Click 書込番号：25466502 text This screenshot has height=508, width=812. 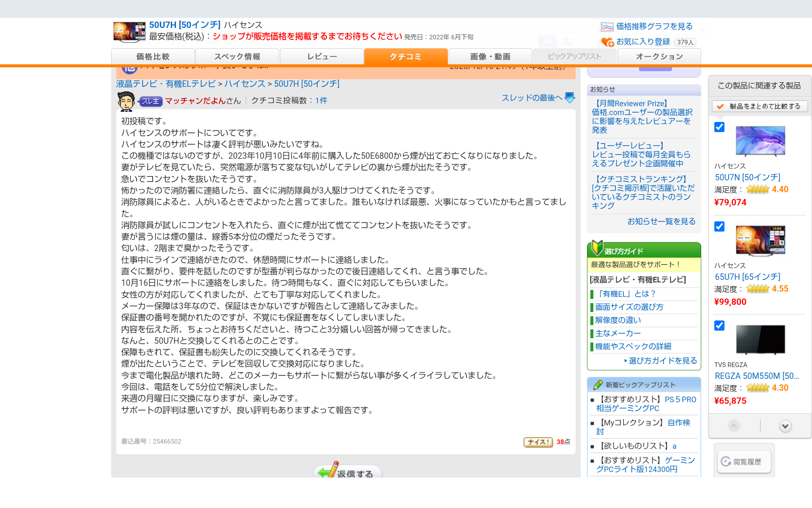tap(151, 442)
